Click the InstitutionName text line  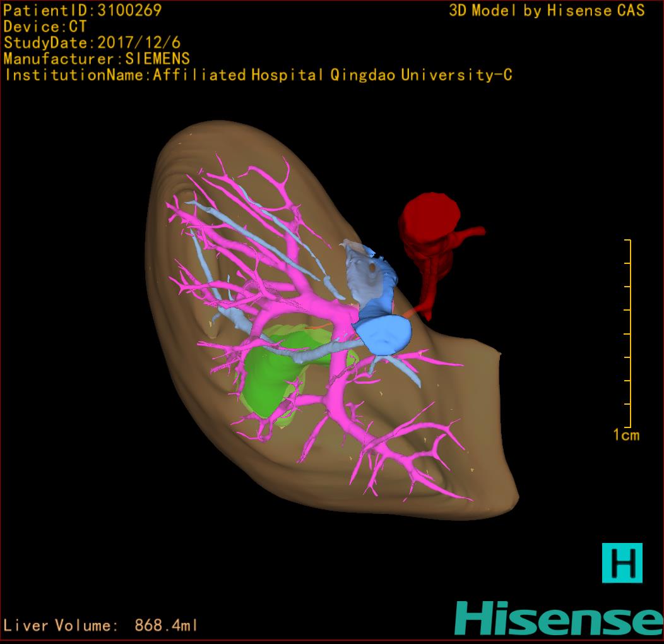[x=258, y=75]
